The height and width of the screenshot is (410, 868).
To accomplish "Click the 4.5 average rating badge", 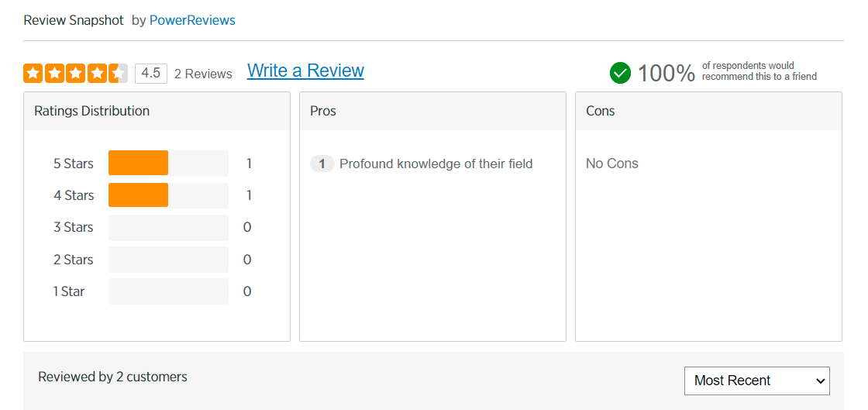I will point(150,74).
